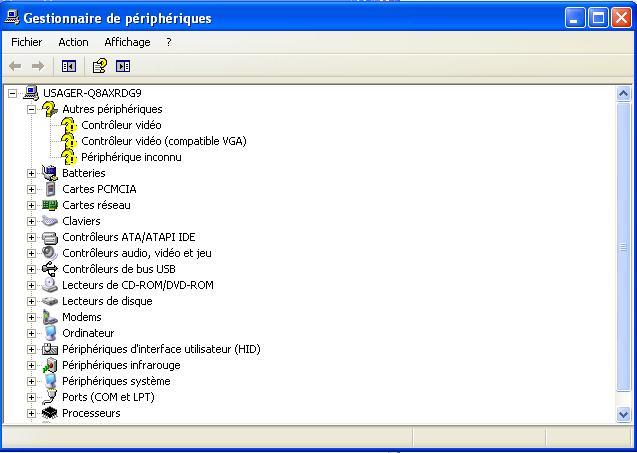Click the Back arrow toolbar icon
The width and height of the screenshot is (637, 453).
point(15,66)
